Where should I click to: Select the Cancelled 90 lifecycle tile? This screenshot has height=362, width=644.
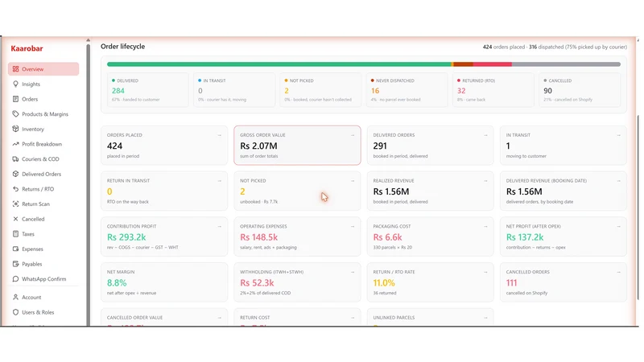(x=580, y=90)
